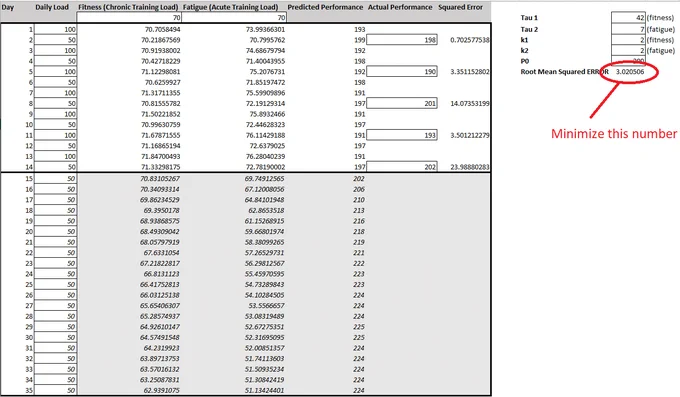680x397 pixels.
Task: Click the initial Fitness input cell containing 70
Action: click(129, 17)
